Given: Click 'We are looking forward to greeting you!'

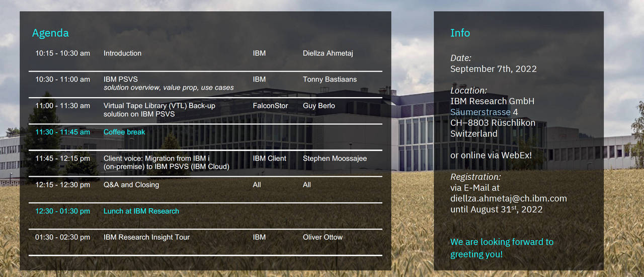Looking at the screenshot, I should pos(502,248).
